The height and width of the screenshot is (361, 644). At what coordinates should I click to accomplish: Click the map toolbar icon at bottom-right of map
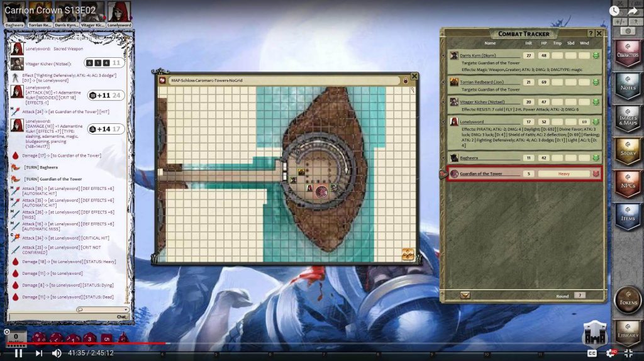408,254
